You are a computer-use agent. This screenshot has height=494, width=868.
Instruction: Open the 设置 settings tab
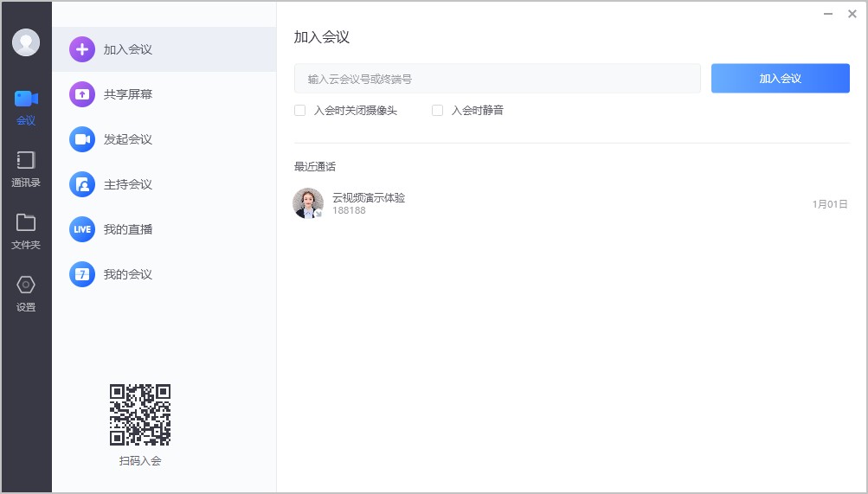click(x=26, y=294)
